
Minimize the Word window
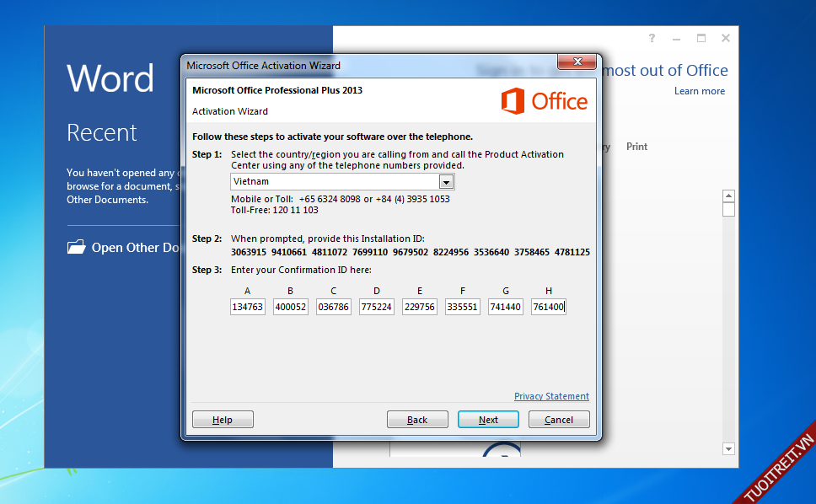(x=677, y=39)
